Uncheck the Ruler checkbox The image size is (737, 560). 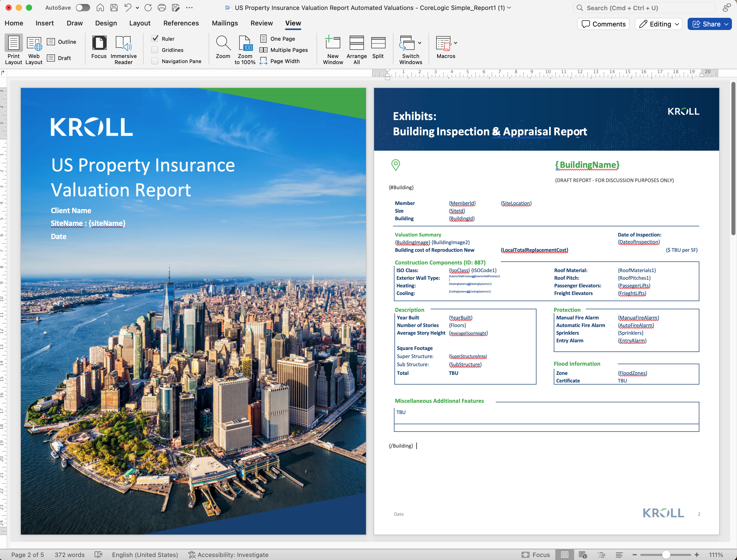pyautogui.click(x=155, y=39)
